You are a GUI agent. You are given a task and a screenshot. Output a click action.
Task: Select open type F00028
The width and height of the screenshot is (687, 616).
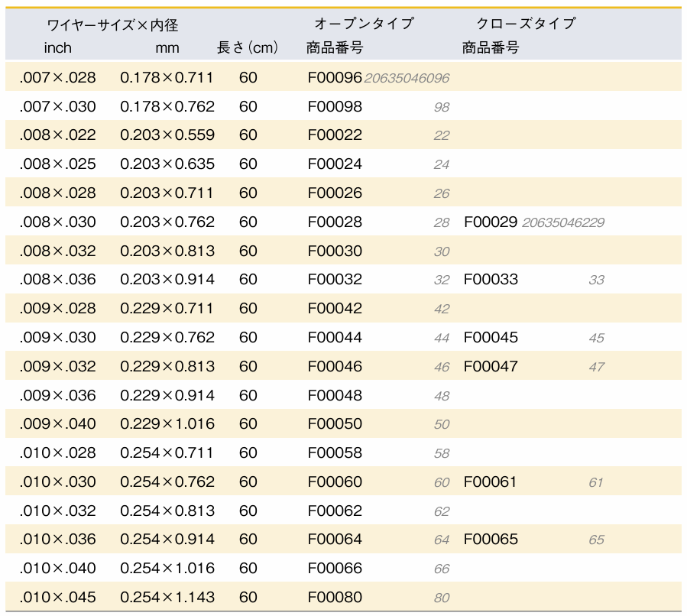(x=335, y=222)
